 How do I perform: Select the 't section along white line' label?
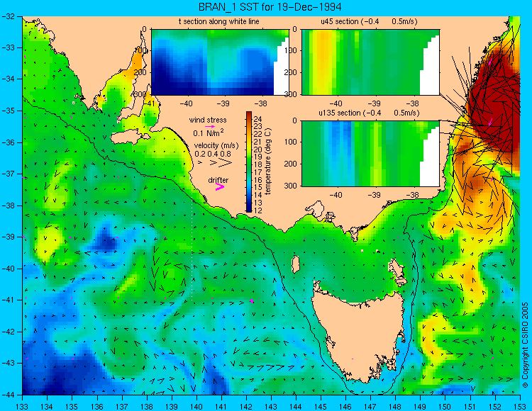click(219, 21)
